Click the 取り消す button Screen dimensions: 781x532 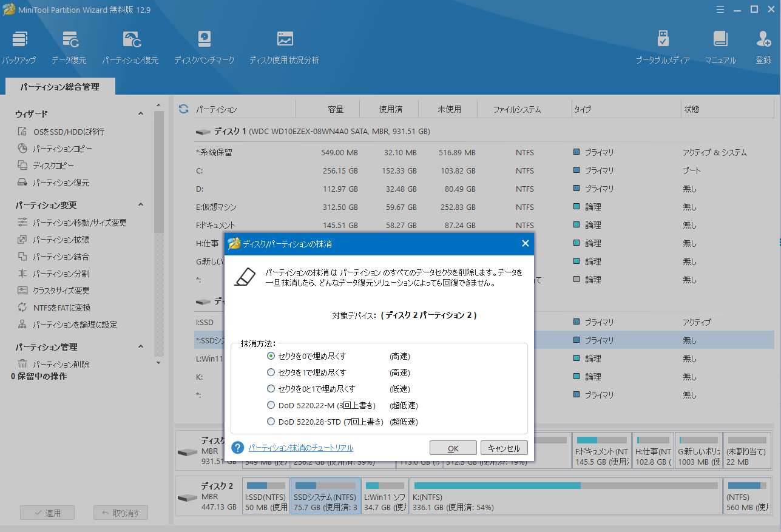121,513
